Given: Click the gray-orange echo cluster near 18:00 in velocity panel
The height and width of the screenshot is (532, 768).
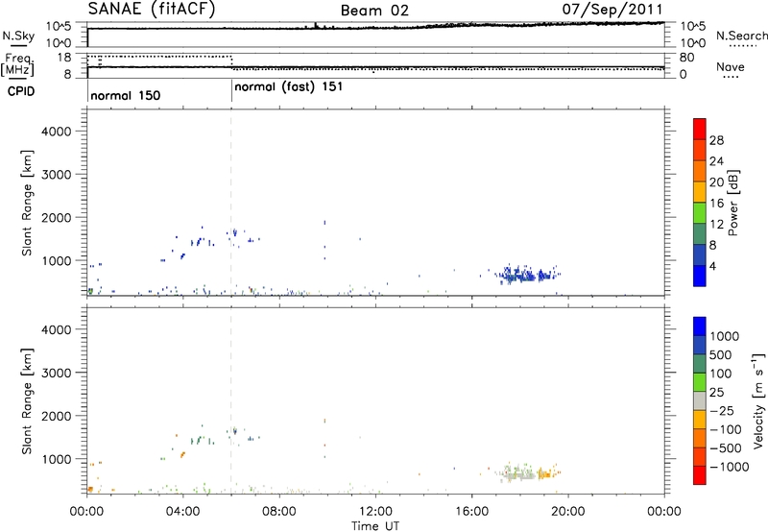Looking at the screenshot, I should [x=526, y=472].
